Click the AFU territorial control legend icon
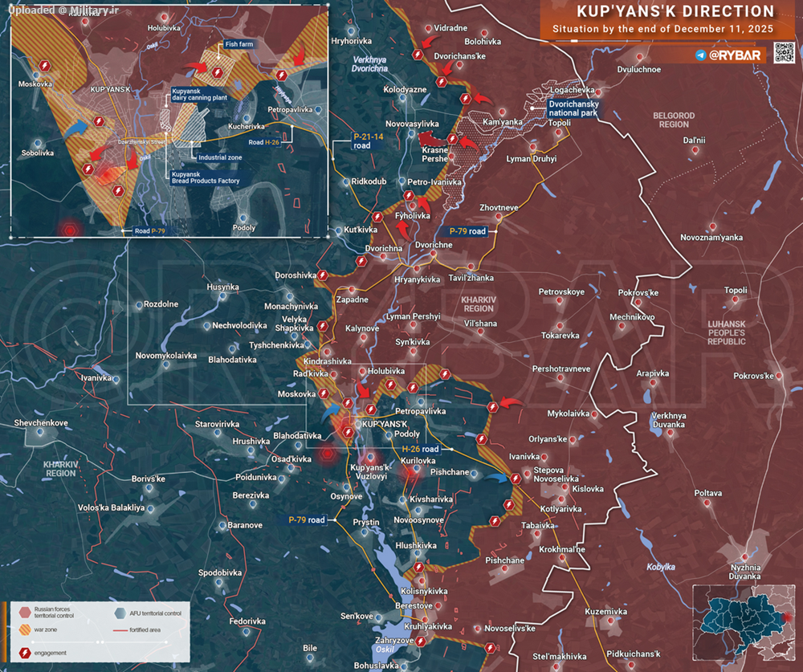The width and height of the screenshot is (803, 672). tap(119, 613)
